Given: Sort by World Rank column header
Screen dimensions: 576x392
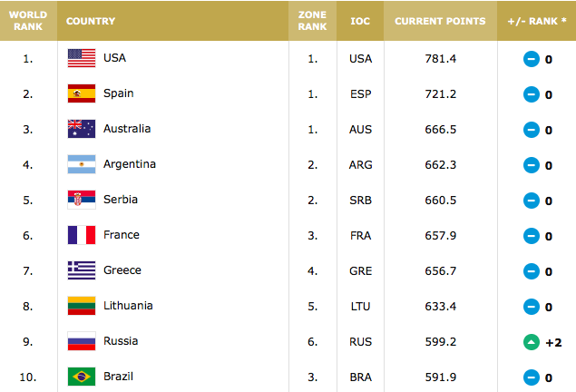Looking at the screenshot, I should click(x=28, y=20).
